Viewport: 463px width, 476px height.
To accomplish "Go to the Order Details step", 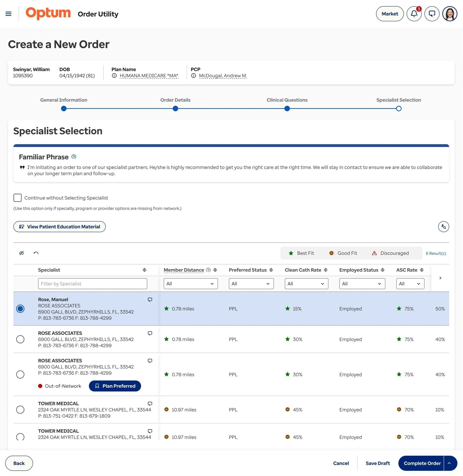I will pos(175,109).
